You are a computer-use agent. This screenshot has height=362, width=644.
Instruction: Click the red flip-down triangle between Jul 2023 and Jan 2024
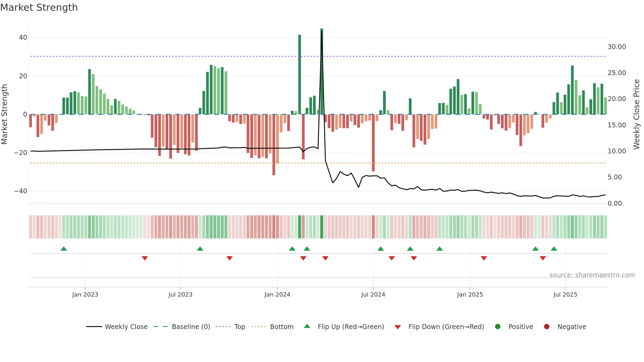[229, 258]
